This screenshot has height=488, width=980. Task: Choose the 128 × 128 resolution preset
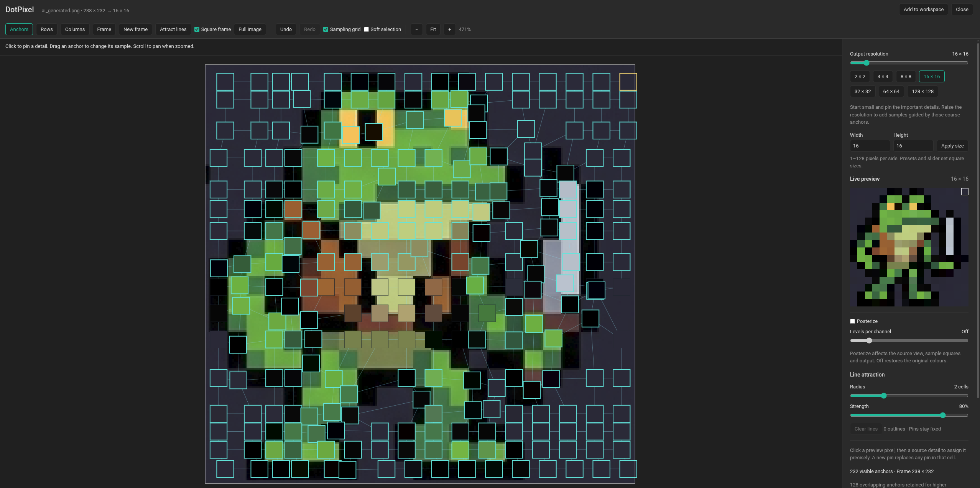[x=922, y=92]
